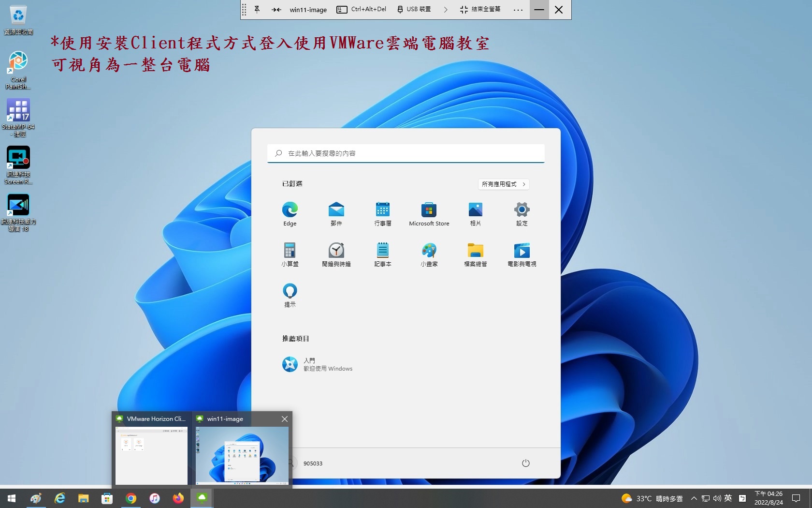Expand the chevron arrow in Horizon toolbar

(x=446, y=9)
